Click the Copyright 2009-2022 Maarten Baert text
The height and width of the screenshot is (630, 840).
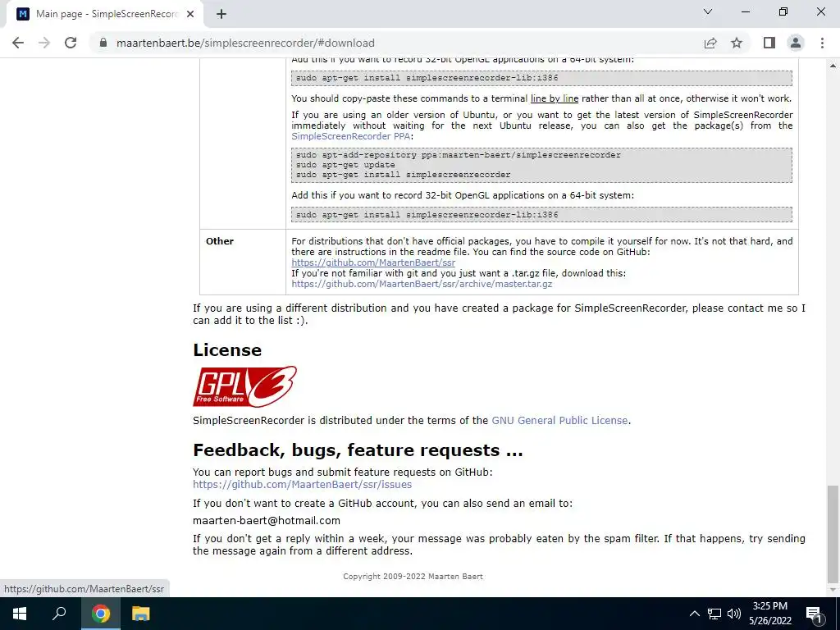(413, 577)
